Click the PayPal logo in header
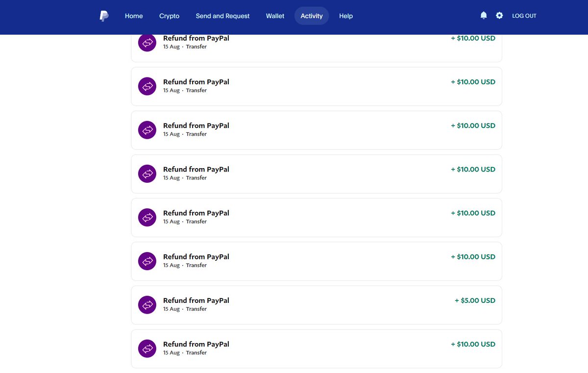This screenshot has height=373, width=588. pyautogui.click(x=104, y=16)
